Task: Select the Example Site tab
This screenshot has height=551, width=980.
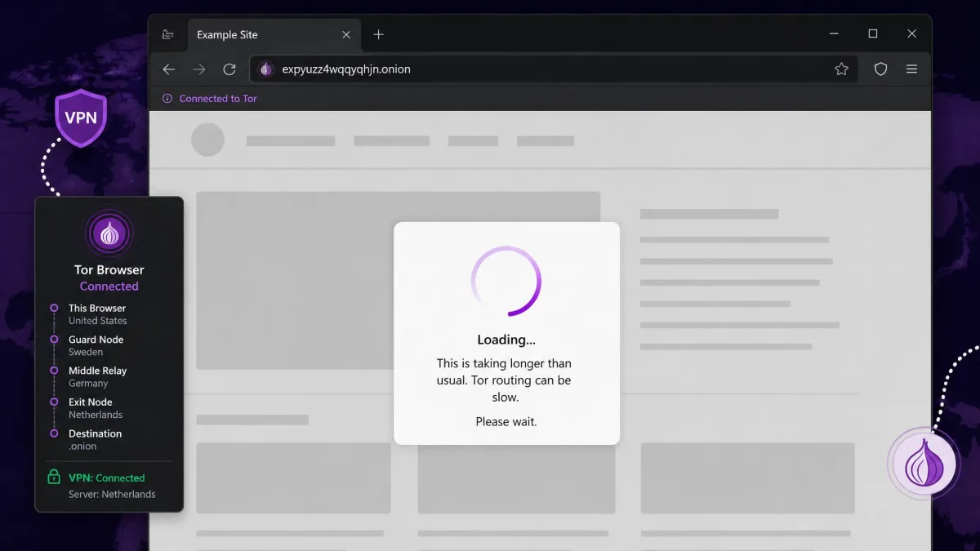Action: point(273,35)
